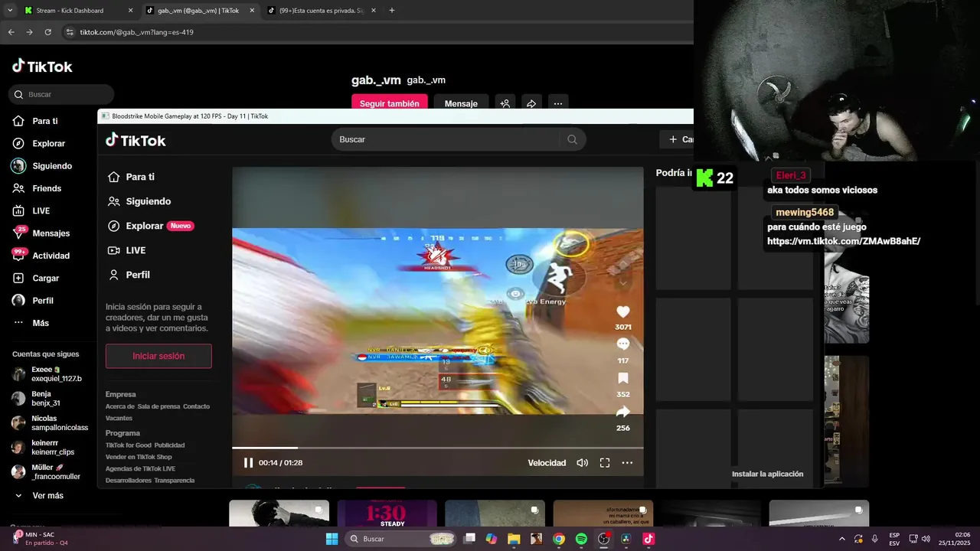Open the Vacantes footer link
Screen dimensions: 980x551
coord(119,418)
